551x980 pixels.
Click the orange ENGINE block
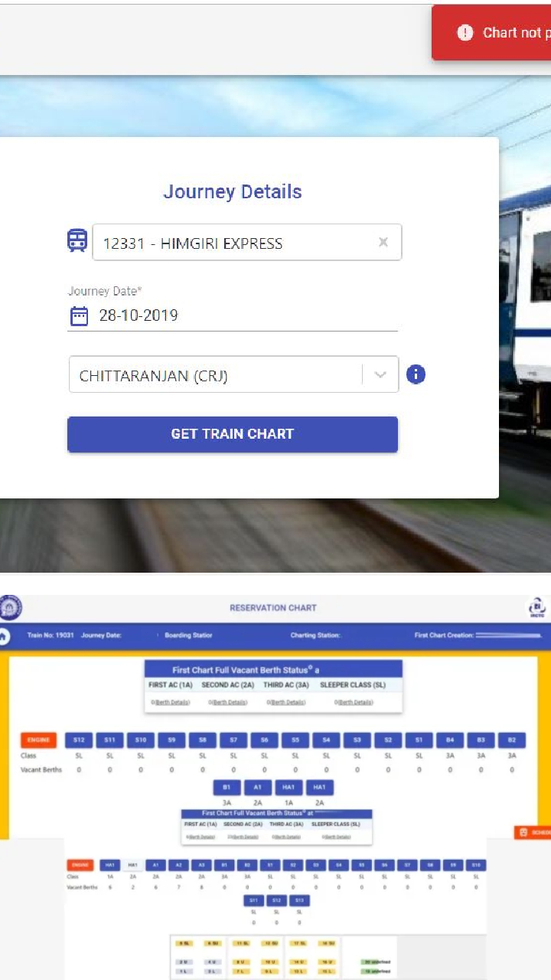[38, 740]
